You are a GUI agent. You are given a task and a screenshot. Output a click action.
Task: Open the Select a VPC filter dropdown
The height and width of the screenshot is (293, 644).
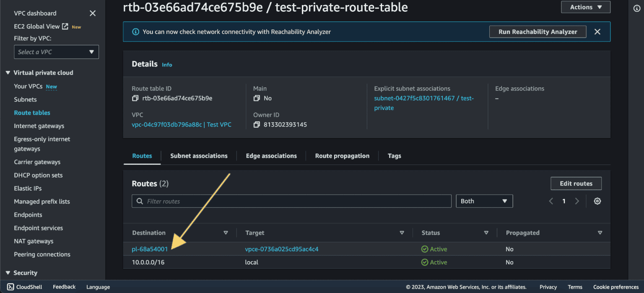pos(56,52)
